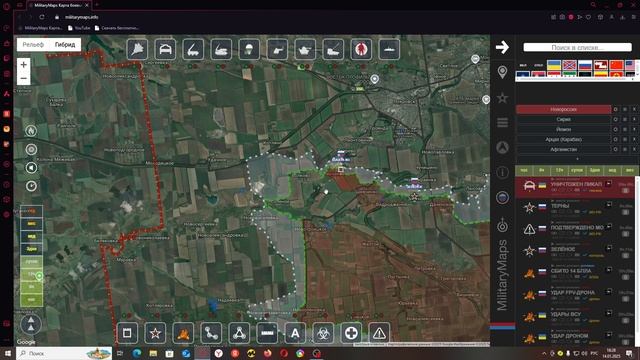Click the Windows Start button

pos(7,353)
